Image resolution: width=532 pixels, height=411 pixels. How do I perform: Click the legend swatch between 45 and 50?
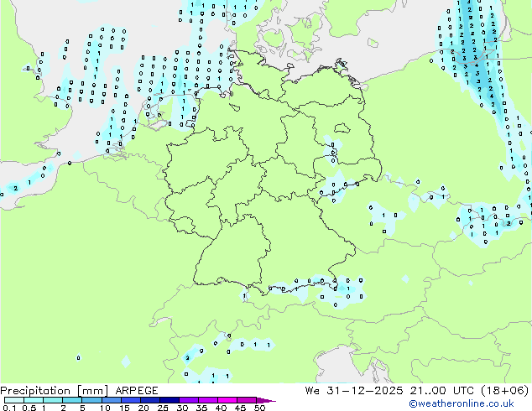(x=247, y=400)
